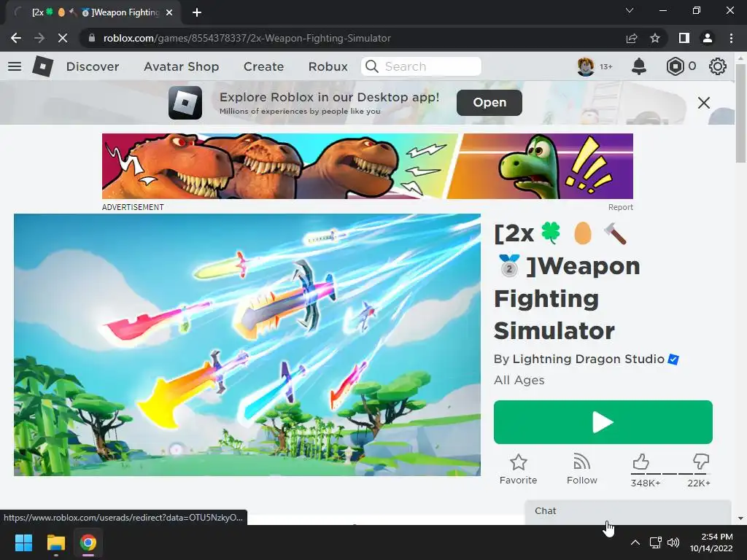This screenshot has width=747, height=560.
Task: Open the Discover page
Action: coord(93,66)
